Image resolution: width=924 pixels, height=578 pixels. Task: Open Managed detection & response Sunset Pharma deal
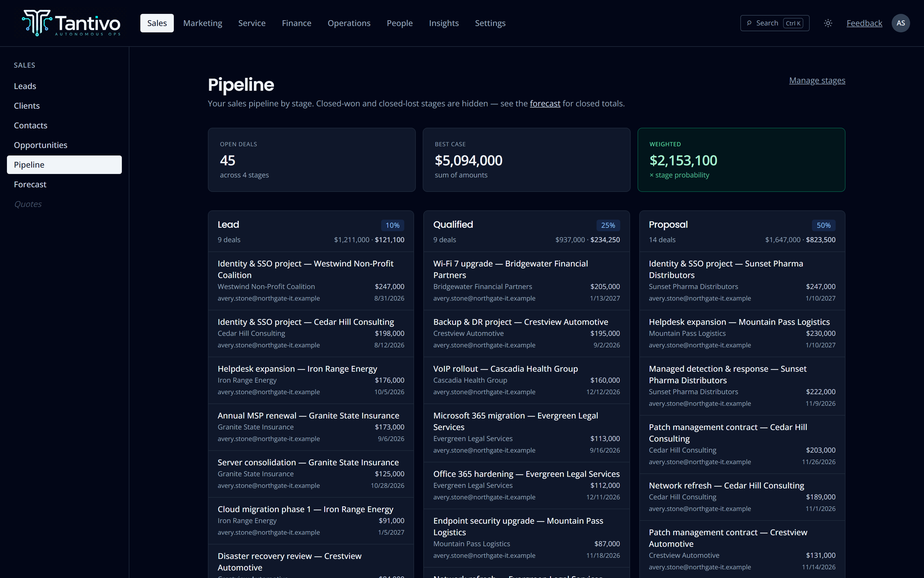742,386
